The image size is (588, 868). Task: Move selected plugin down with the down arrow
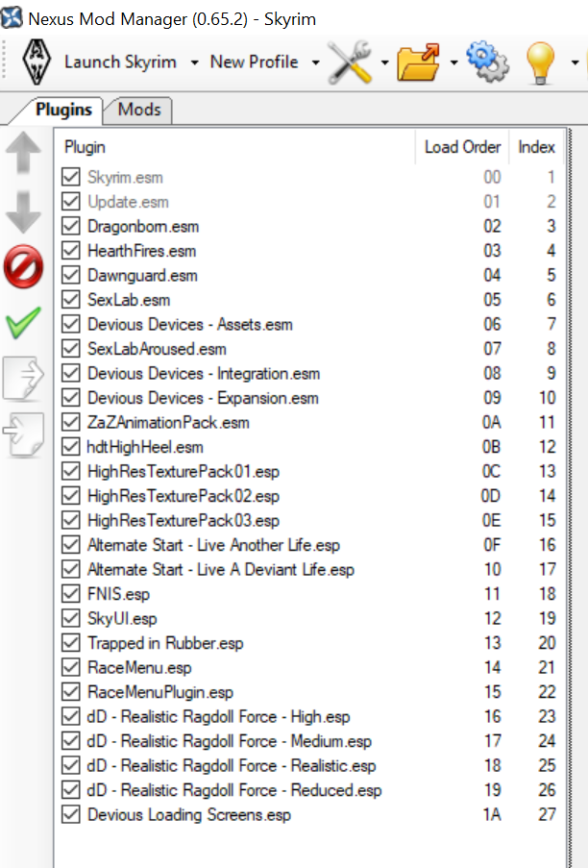23,212
